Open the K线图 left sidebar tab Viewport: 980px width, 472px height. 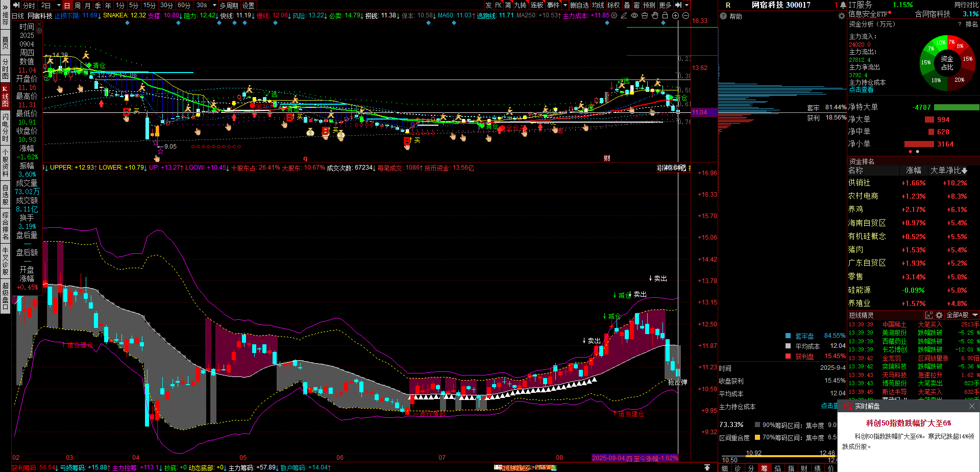[5, 96]
